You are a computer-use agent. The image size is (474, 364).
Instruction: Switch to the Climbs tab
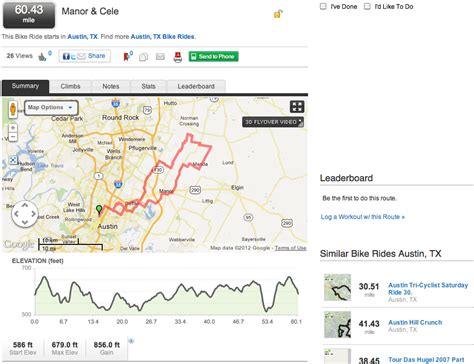pyautogui.click(x=70, y=86)
